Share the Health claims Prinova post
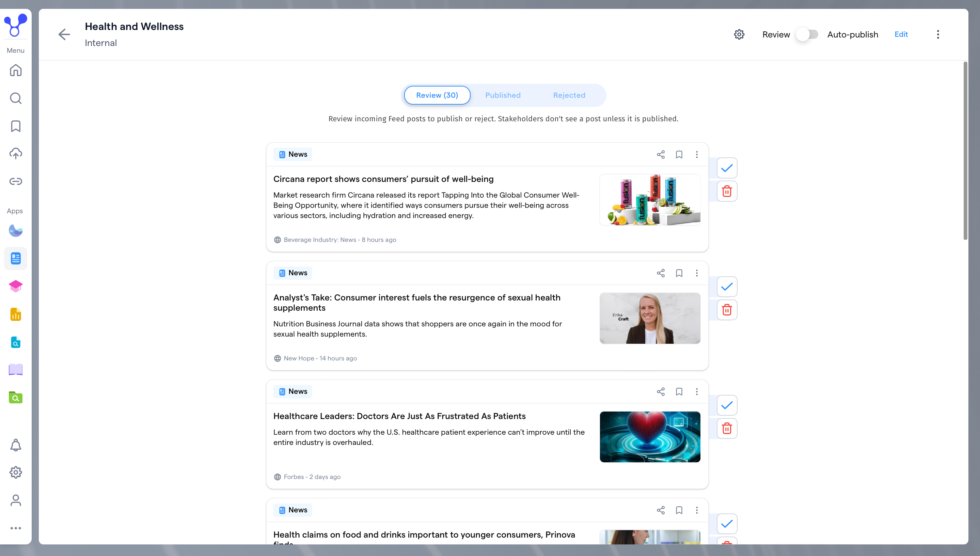 tap(661, 510)
